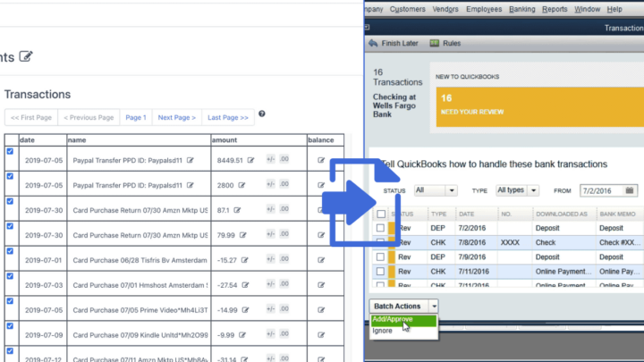This screenshot has width=644, height=362.
Task: Edit balance on the Prime Video row
Action: pos(321,310)
